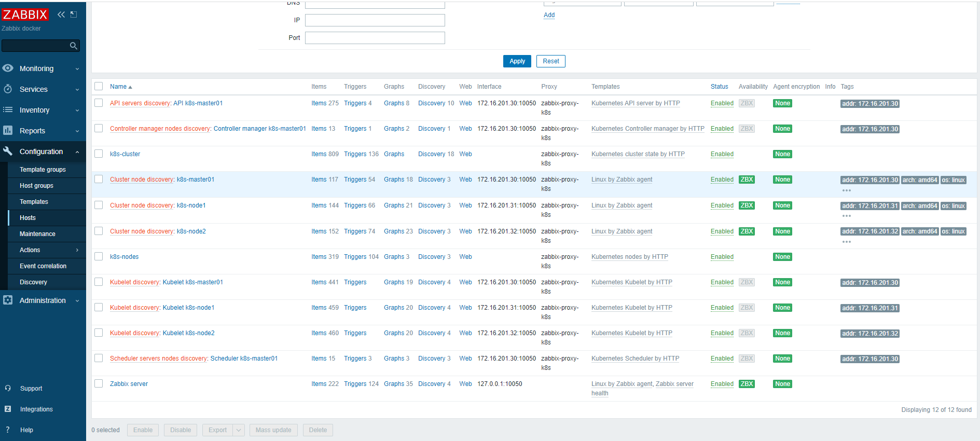Click the Zabbix logo
The image size is (980, 441).
[25, 15]
